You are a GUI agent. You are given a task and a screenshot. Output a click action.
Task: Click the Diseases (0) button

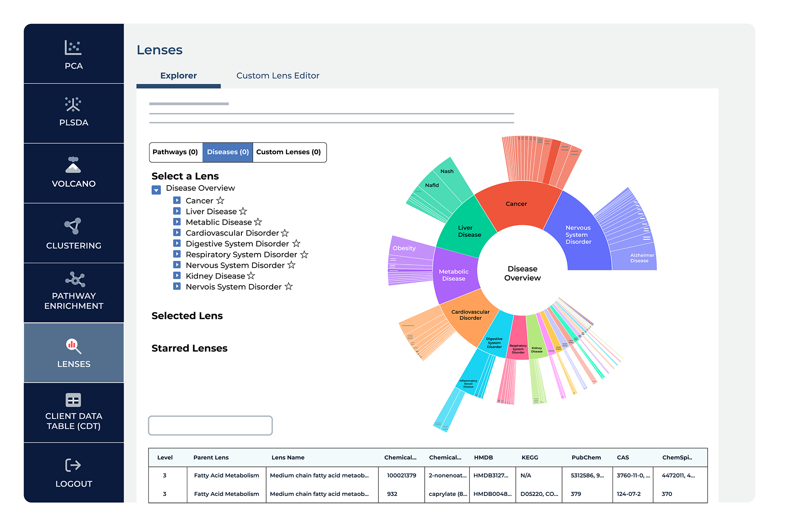228,152
